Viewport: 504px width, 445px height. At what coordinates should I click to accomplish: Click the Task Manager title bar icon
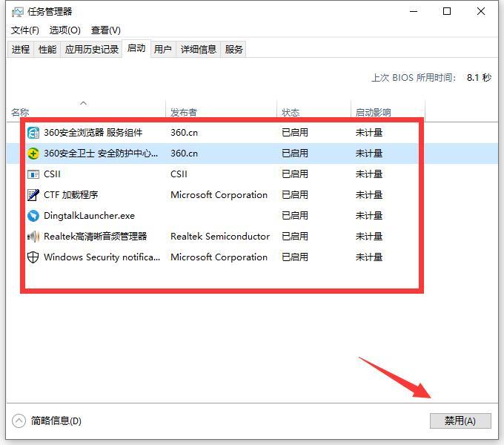click(x=17, y=12)
